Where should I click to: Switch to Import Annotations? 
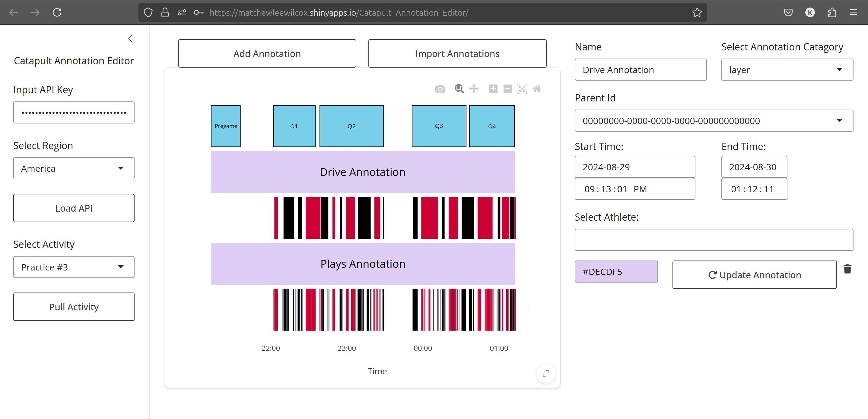[x=457, y=53]
